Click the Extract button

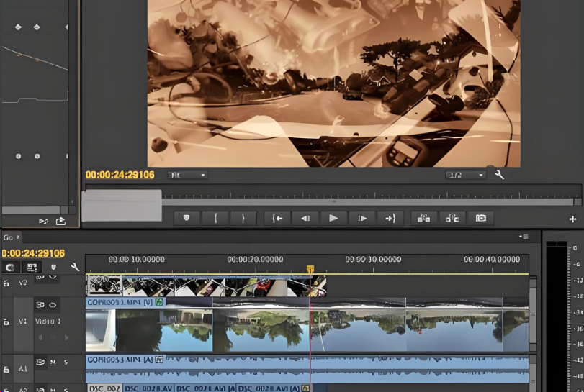(x=452, y=218)
